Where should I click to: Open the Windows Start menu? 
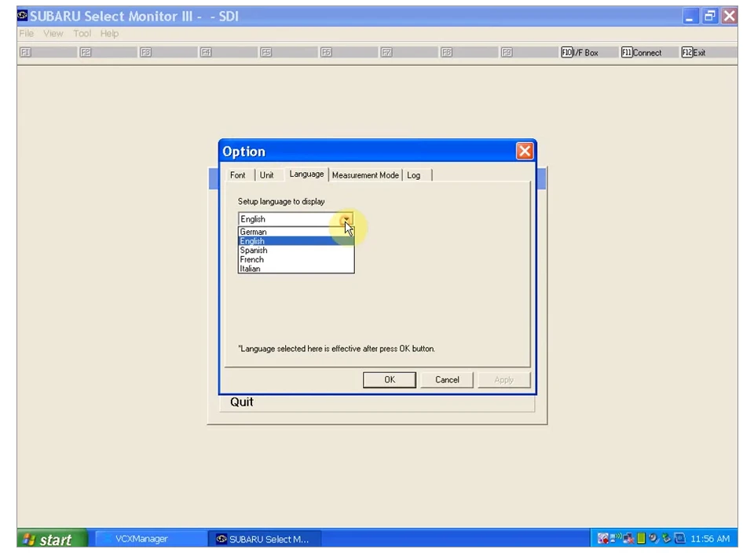[x=53, y=539]
